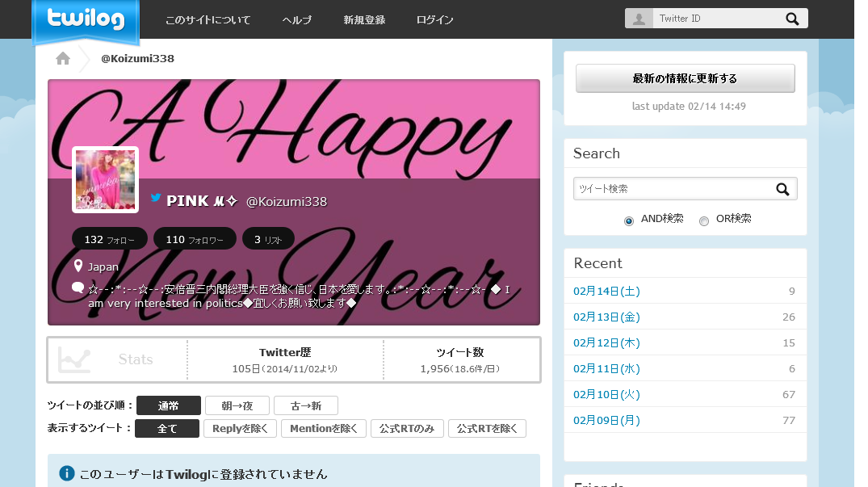Select OR検索 radio button
This screenshot has width=868, height=487.
(x=703, y=220)
